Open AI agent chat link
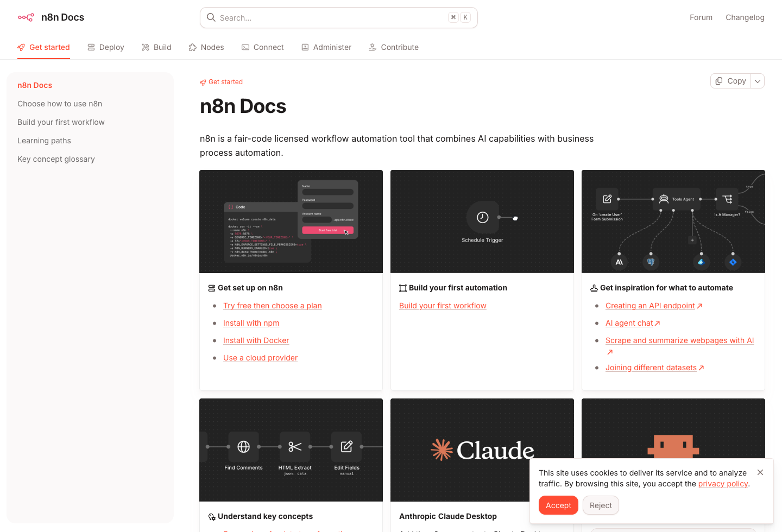Image resolution: width=782 pixels, height=532 pixels. 629,323
